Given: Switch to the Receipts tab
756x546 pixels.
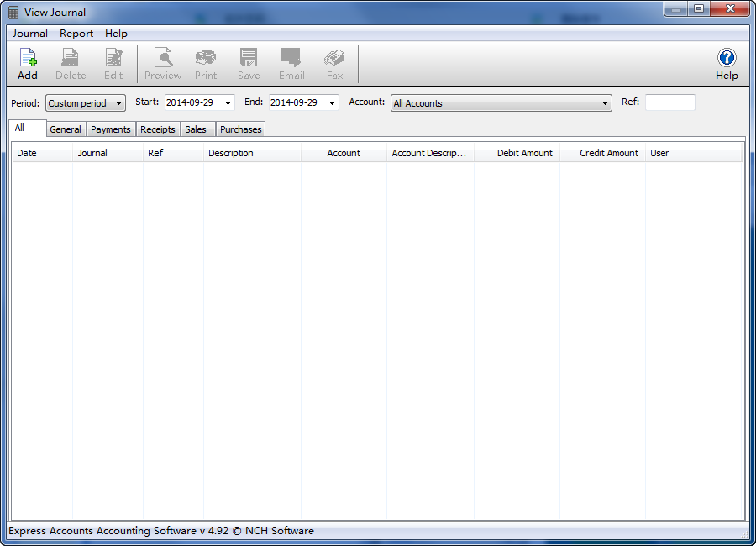Looking at the screenshot, I should [158, 129].
